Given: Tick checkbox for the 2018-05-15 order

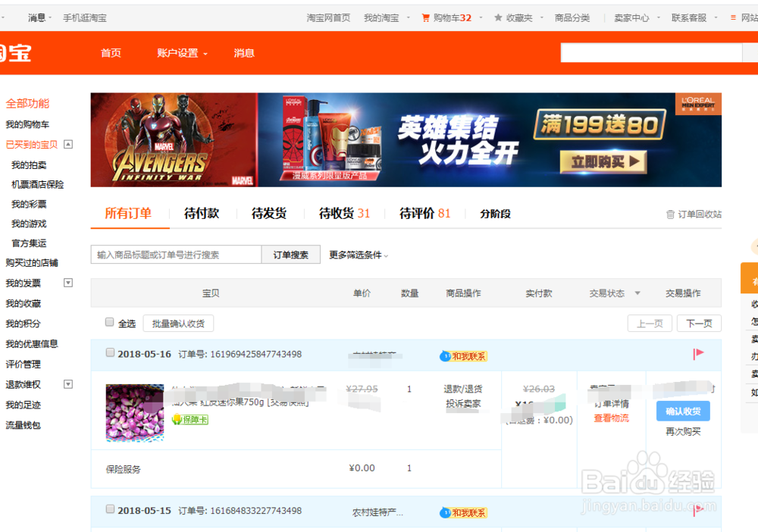Looking at the screenshot, I should [x=110, y=509].
